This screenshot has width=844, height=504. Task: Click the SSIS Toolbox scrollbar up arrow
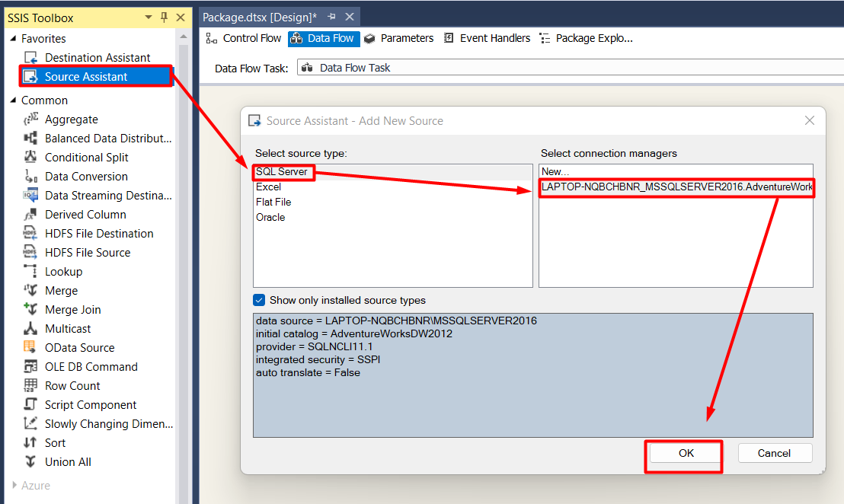(x=184, y=37)
